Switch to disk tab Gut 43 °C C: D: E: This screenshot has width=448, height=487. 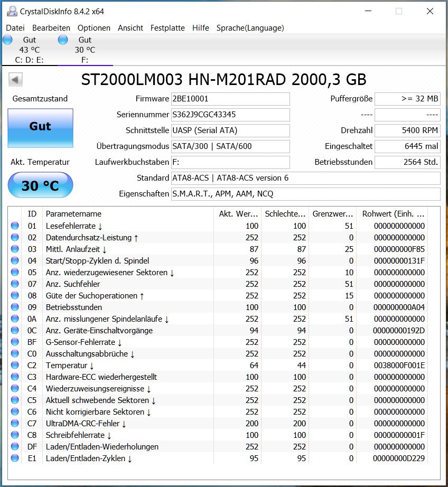[x=30, y=50]
